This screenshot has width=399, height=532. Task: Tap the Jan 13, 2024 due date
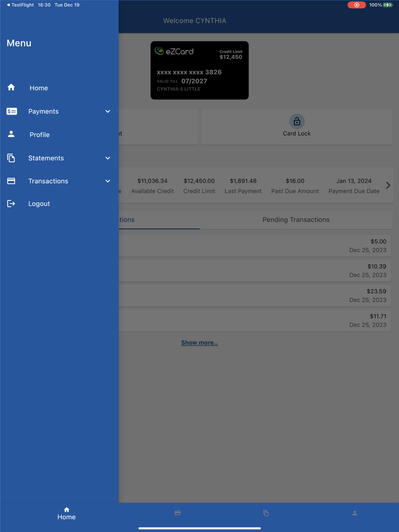tap(354, 181)
